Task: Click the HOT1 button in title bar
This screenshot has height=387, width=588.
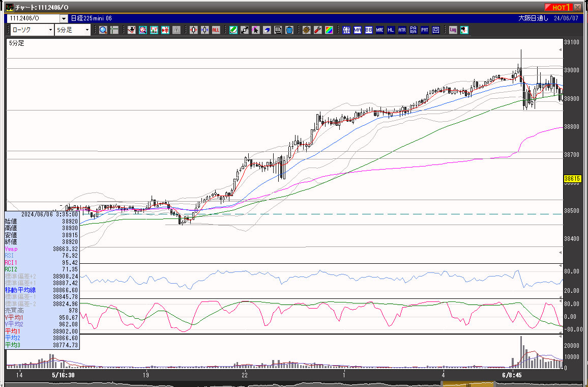Action: coord(558,7)
